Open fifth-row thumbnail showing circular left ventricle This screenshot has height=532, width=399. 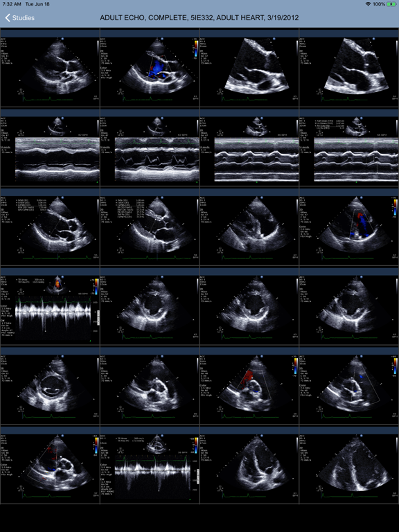tap(50, 386)
